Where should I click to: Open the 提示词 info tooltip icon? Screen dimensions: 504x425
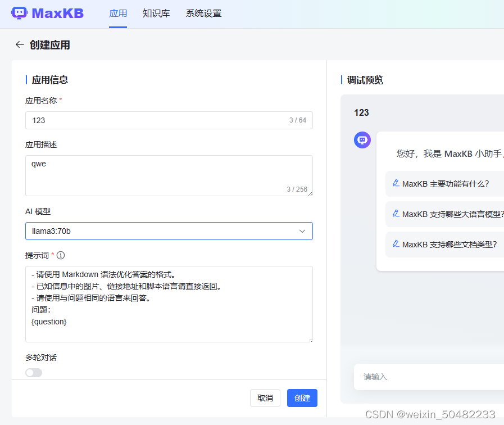tap(61, 255)
